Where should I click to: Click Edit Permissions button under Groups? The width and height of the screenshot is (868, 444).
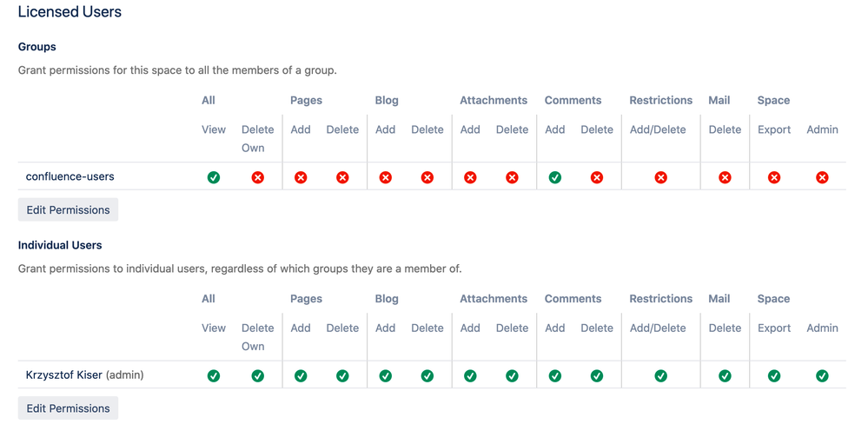(68, 209)
